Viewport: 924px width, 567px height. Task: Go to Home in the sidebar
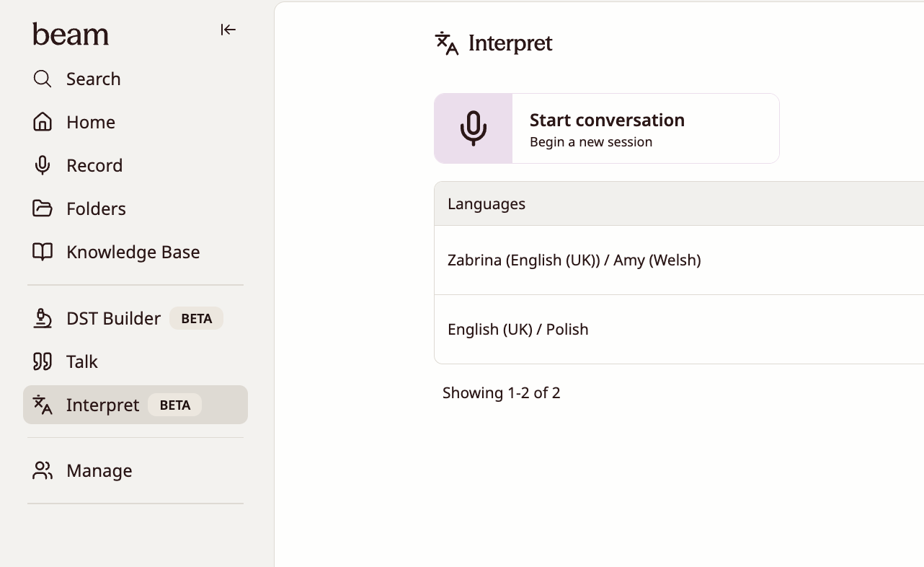[x=91, y=122]
